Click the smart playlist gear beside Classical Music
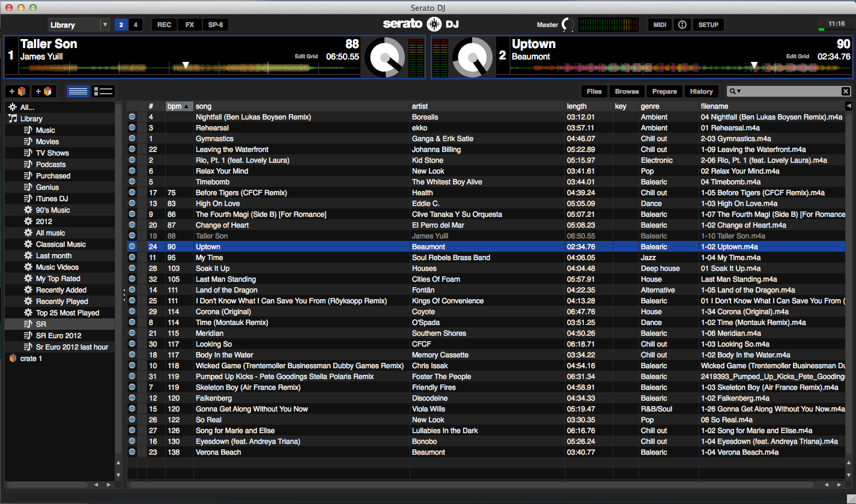The width and height of the screenshot is (856, 504). (28, 244)
